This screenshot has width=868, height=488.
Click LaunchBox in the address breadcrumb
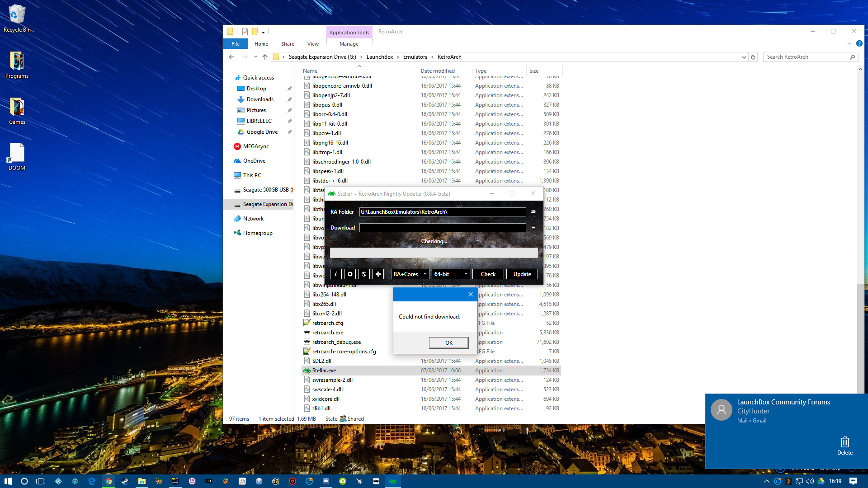(379, 57)
